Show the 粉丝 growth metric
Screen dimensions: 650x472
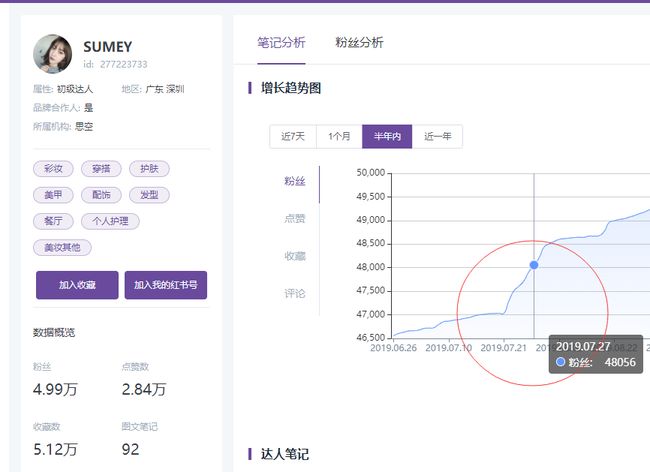point(295,181)
